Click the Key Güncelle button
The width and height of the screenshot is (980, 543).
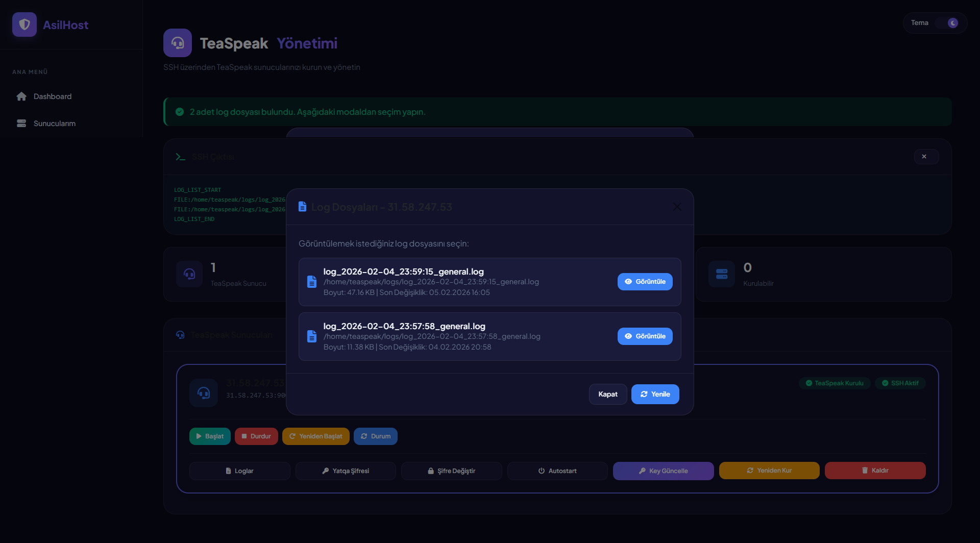[663, 471]
